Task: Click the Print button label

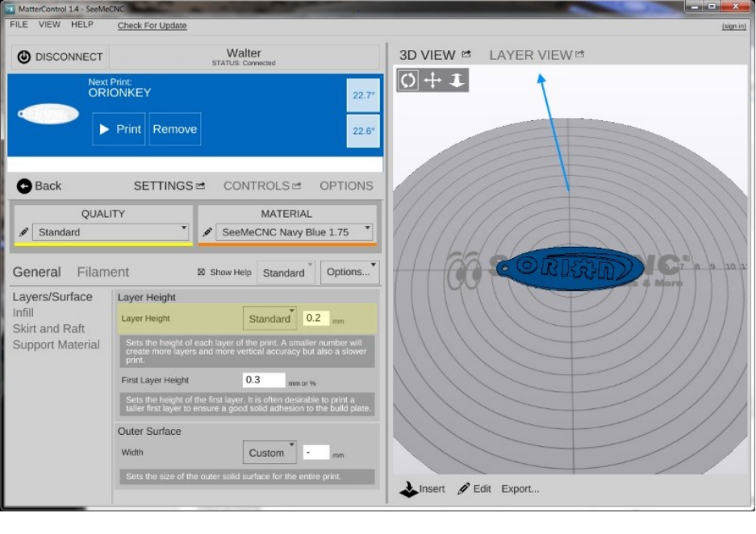Action: coord(128,129)
